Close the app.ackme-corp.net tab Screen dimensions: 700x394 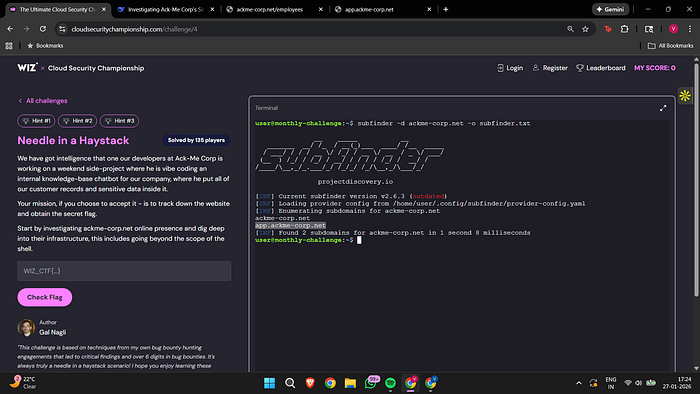coord(429,9)
